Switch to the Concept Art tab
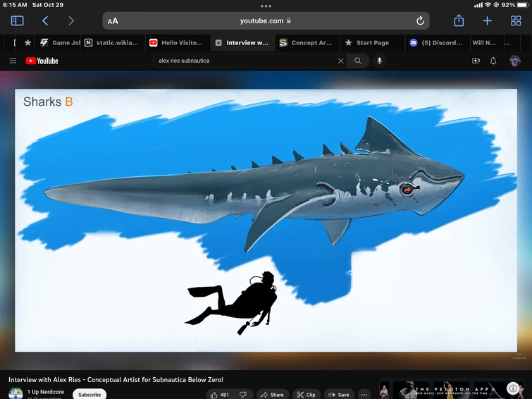The height and width of the screenshot is (399, 532). coord(307,43)
